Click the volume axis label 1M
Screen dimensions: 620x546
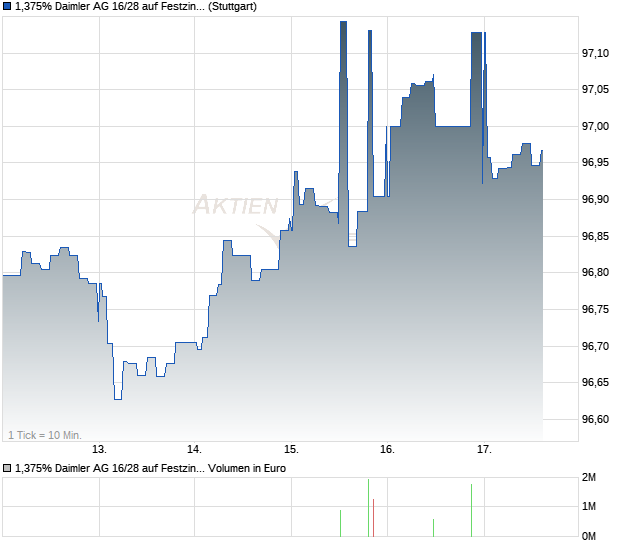589,507
